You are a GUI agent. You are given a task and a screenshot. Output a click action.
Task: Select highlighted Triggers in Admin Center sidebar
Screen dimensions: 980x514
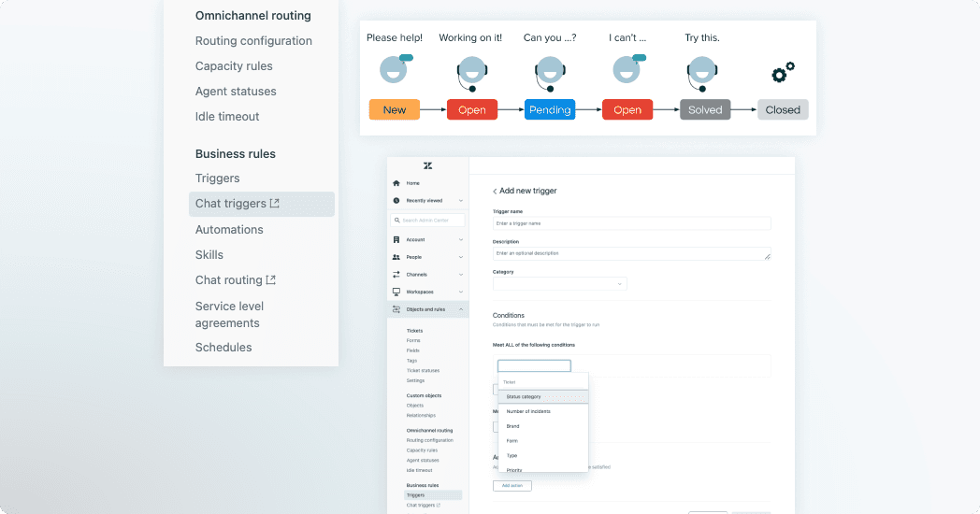(433, 495)
